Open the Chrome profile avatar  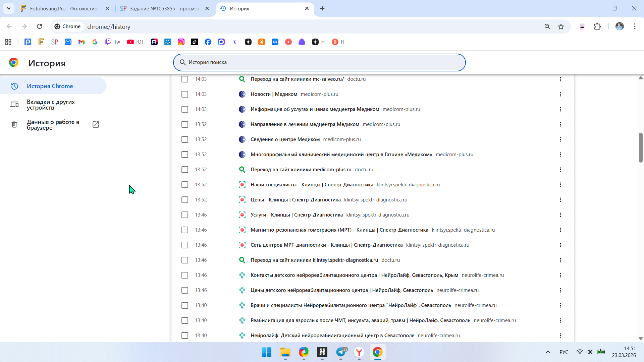coord(620,26)
